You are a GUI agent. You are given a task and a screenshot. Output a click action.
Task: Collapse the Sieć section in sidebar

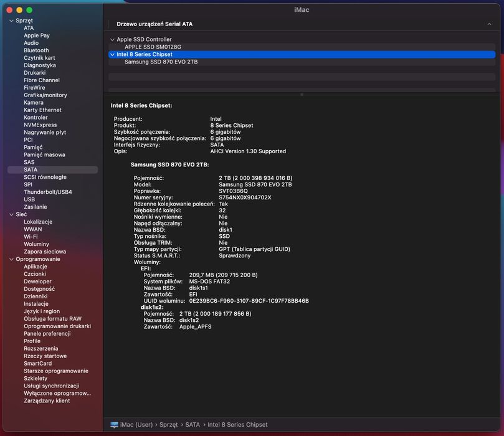[x=12, y=215]
